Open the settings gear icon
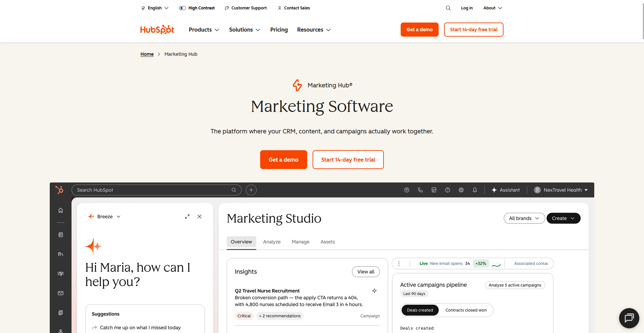 [x=461, y=190]
